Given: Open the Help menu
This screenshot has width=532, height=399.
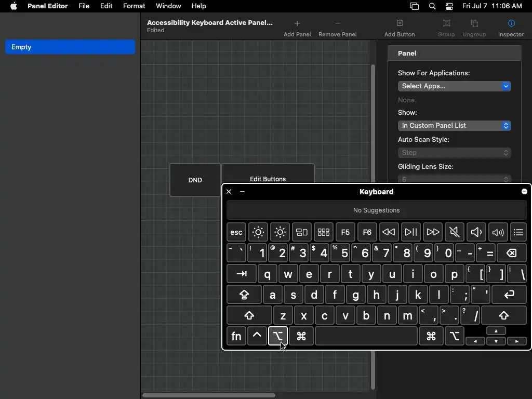Looking at the screenshot, I should pyautogui.click(x=199, y=6).
